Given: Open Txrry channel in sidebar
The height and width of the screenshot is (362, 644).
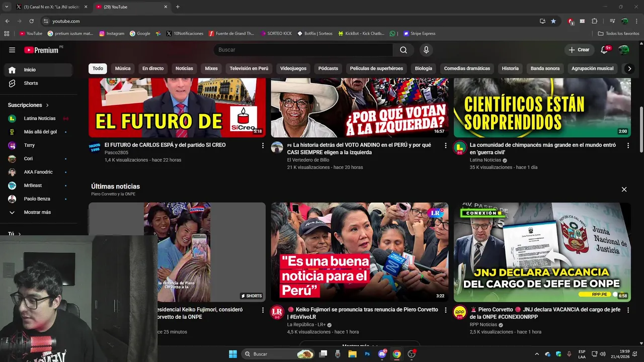Looking at the screenshot, I should 38,145.
